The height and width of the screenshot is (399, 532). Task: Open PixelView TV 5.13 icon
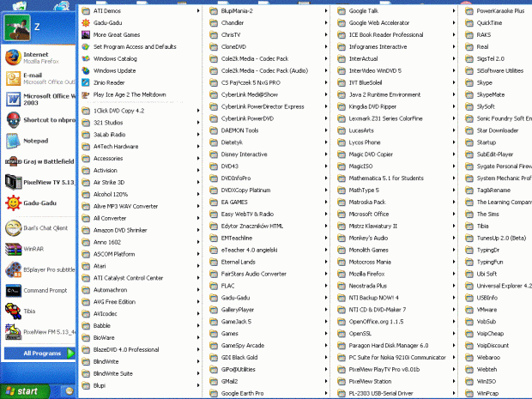point(14,182)
